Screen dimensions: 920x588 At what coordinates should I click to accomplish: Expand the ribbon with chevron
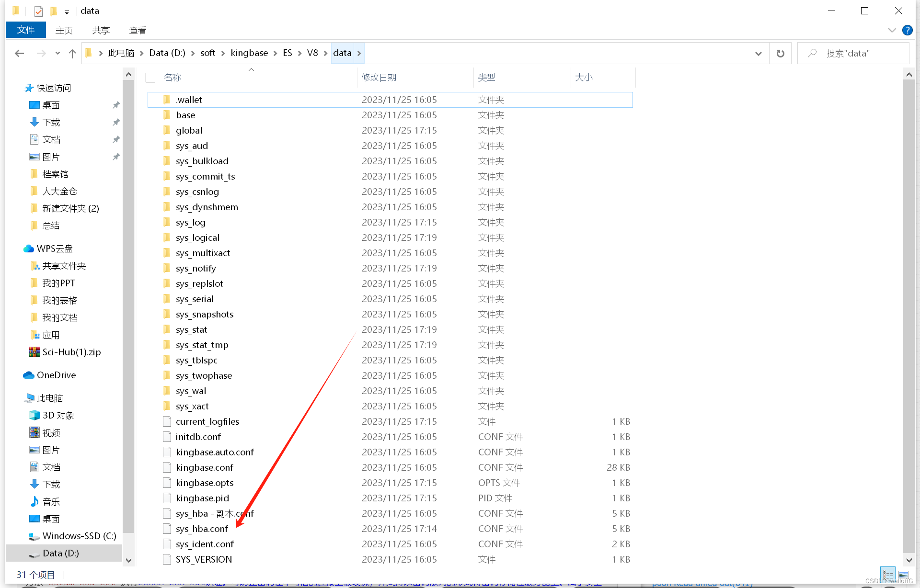point(892,30)
